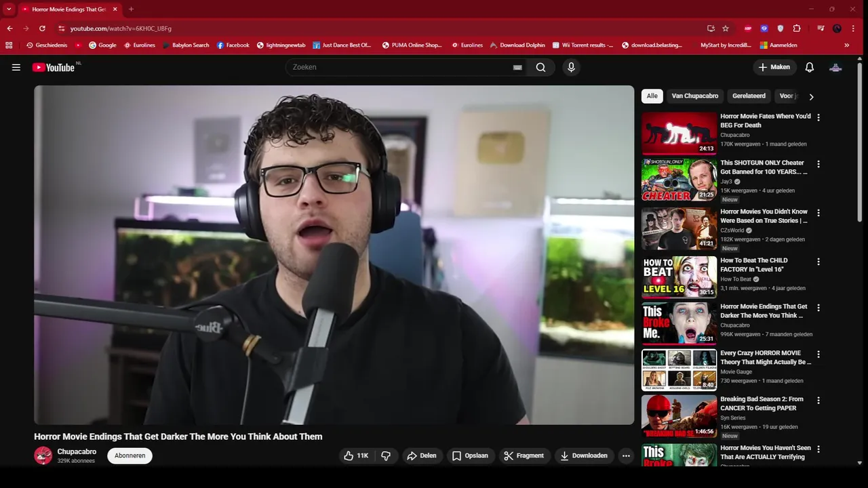This screenshot has height=488, width=868.
Task: Open the Extensions puzzle icon
Action: [x=797, y=28]
